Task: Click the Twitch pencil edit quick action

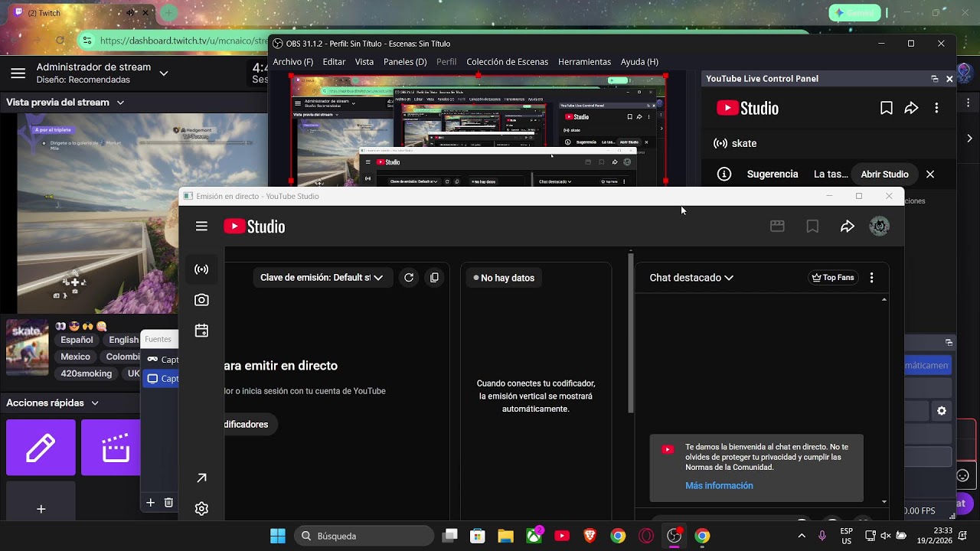Action: pyautogui.click(x=41, y=448)
